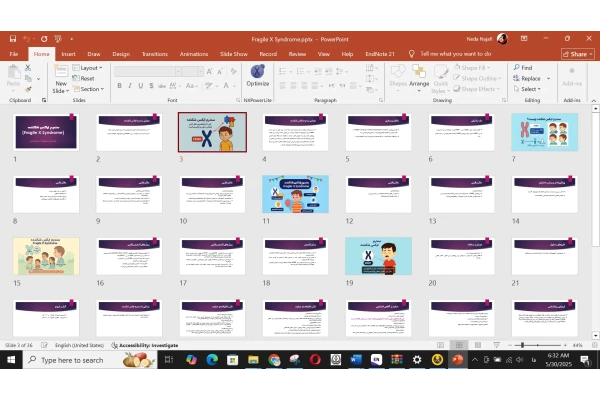This screenshot has width=600, height=400.
Task: Switch to Reading view in the status bar
Action: click(x=478, y=345)
